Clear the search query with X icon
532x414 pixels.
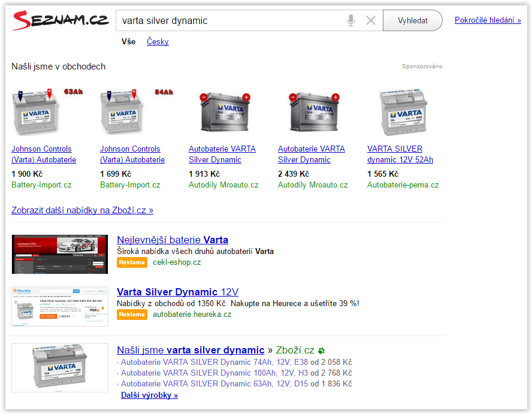click(x=370, y=20)
